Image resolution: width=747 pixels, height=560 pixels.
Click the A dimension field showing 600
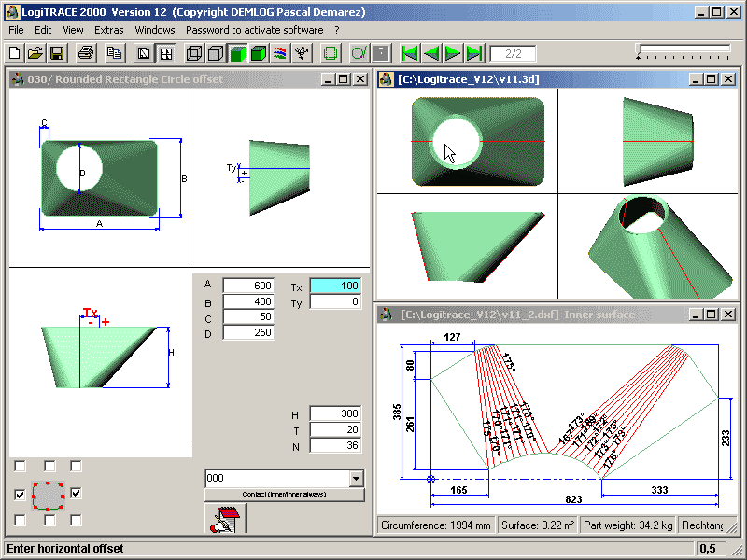(248, 286)
